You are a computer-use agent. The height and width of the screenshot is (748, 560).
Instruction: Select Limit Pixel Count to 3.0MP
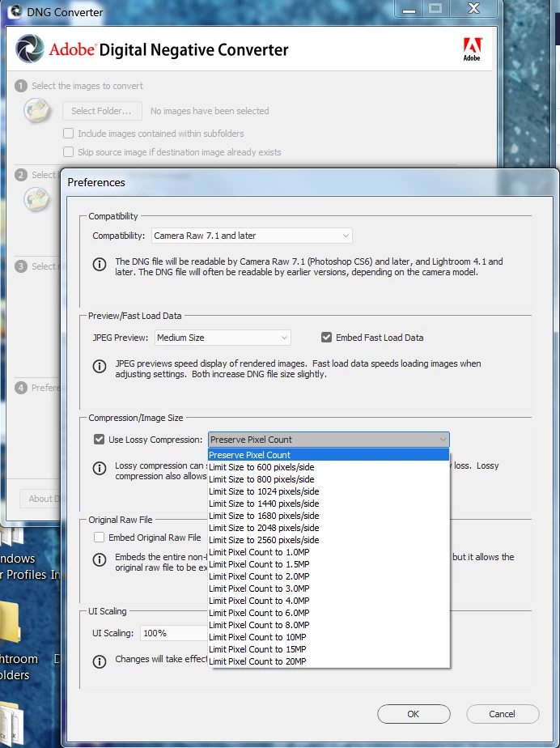329,589
